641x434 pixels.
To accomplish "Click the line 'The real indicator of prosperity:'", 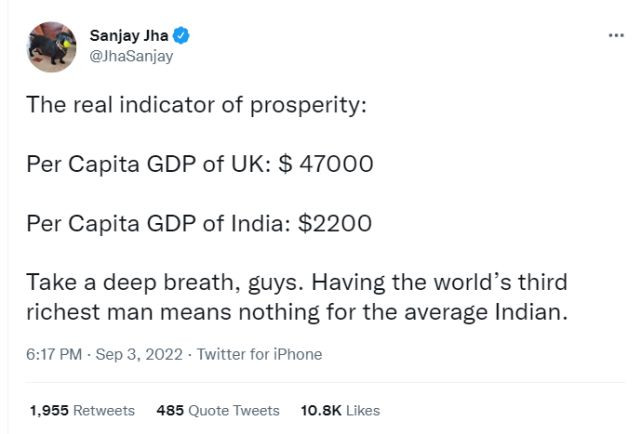I will [x=197, y=105].
